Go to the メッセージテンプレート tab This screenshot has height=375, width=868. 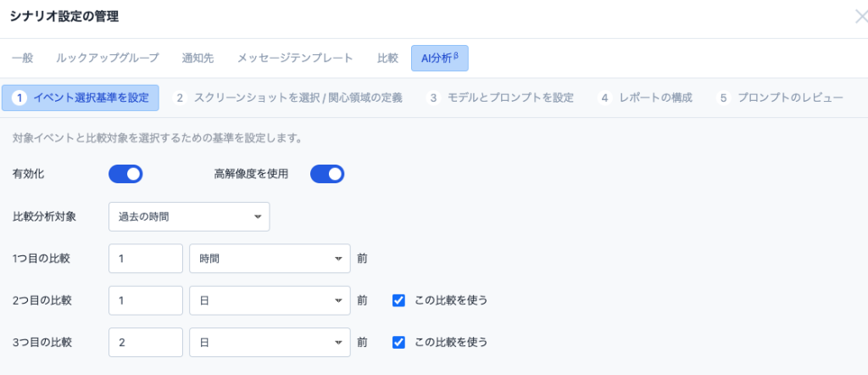295,59
